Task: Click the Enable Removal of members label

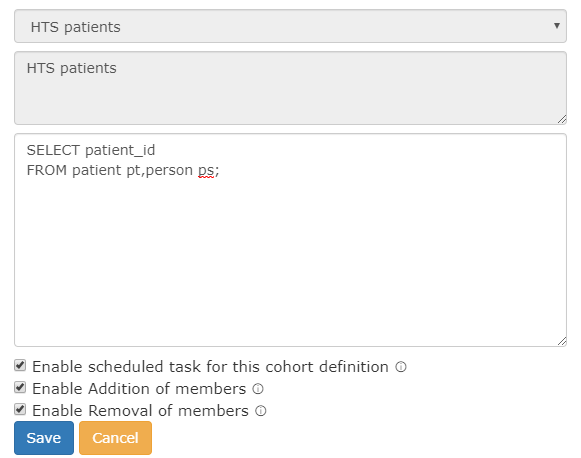Action: [x=140, y=411]
